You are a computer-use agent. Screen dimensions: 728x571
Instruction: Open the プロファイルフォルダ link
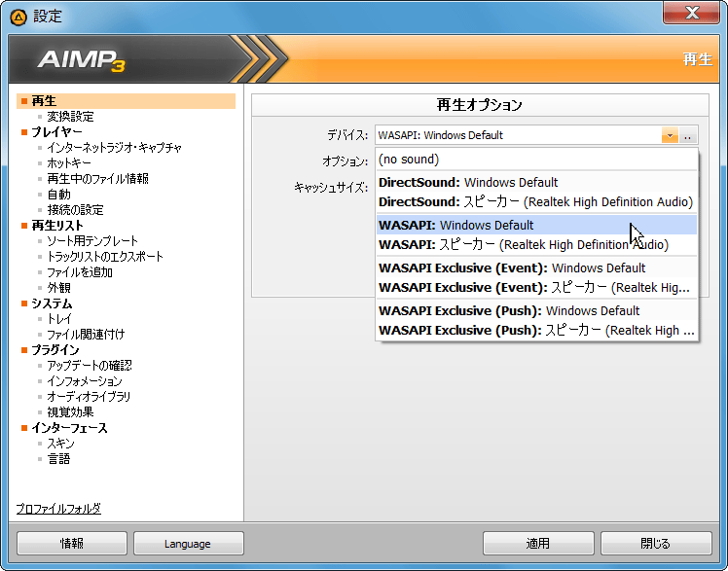pyautogui.click(x=58, y=509)
